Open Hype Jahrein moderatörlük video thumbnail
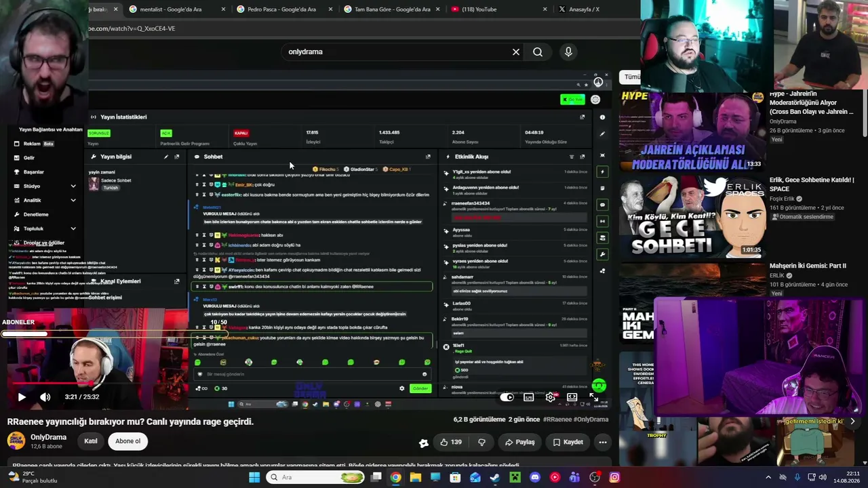 pos(692,130)
